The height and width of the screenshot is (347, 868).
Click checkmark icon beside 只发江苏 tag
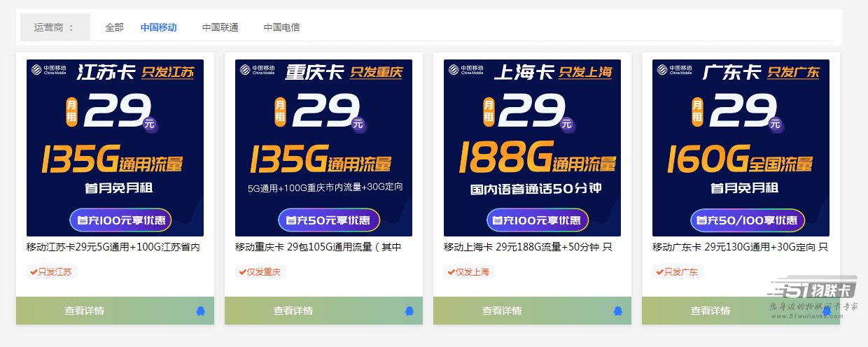[34, 272]
